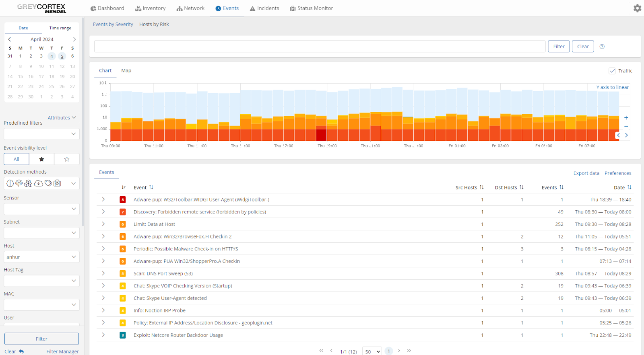Zoom out chart with minus icon
644x355 pixels.
pyautogui.click(x=626, y=126)
